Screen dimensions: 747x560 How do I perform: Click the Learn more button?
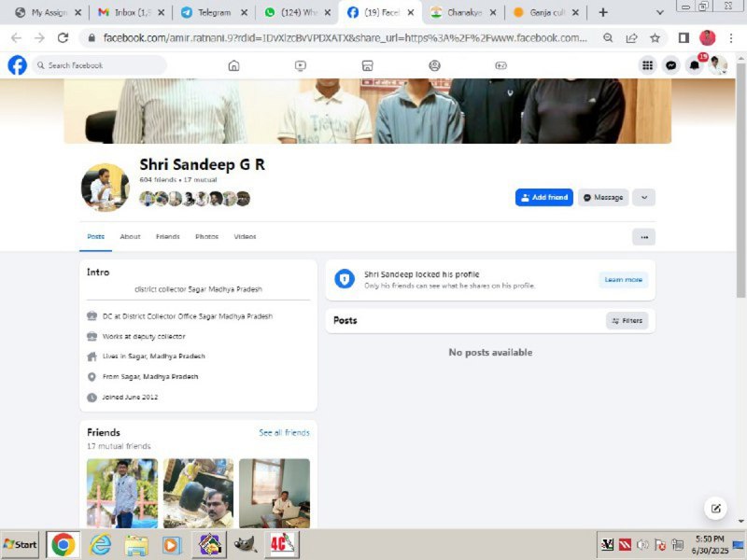(x=623, y=280)
